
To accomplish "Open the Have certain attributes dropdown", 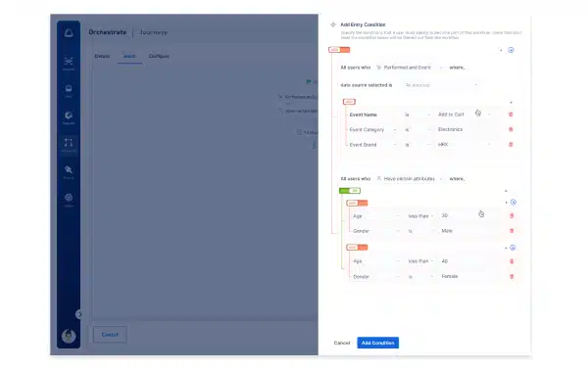I will coord(410,179).
